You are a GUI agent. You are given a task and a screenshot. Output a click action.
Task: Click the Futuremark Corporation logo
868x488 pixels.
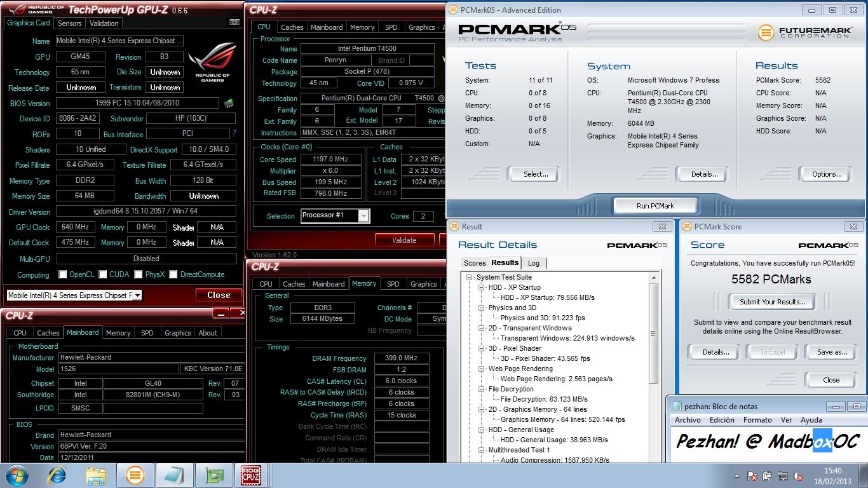point(804,32)
